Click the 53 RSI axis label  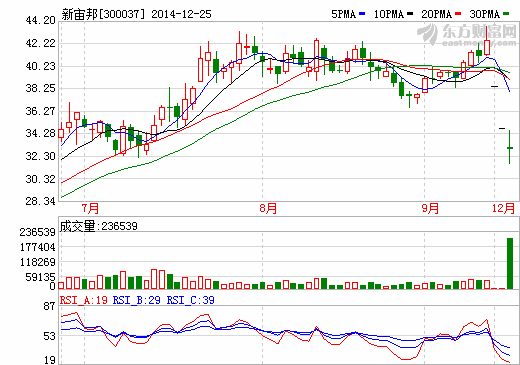point(50,336)
